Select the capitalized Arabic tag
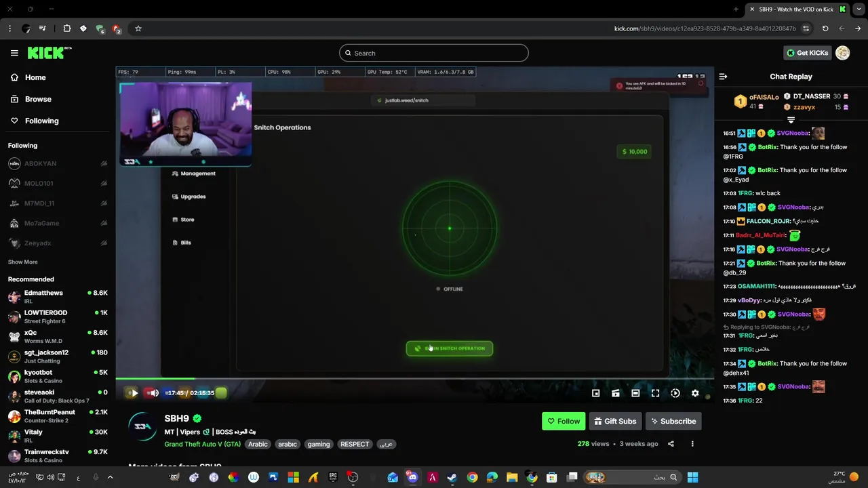The image size is (868, 488). 258,444
